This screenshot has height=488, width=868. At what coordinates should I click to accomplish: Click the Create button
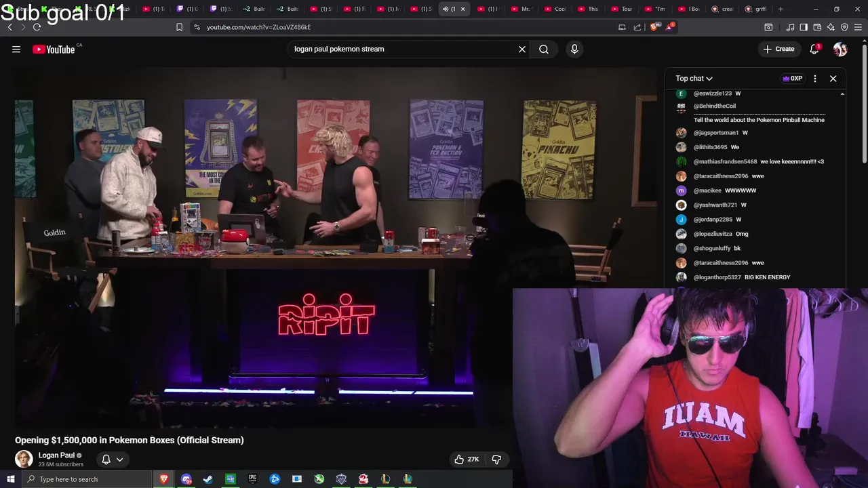[x=778, y=49]
